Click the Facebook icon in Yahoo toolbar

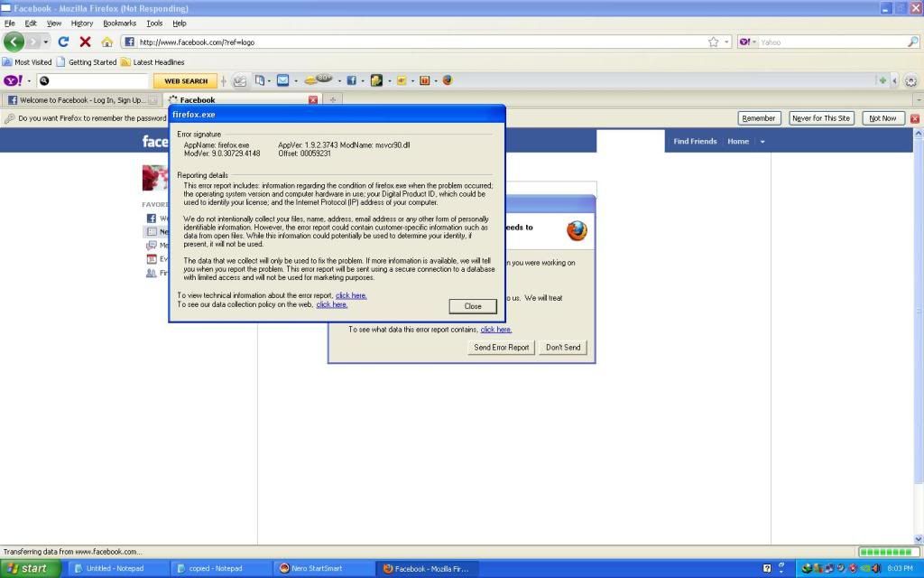point(351,80)
